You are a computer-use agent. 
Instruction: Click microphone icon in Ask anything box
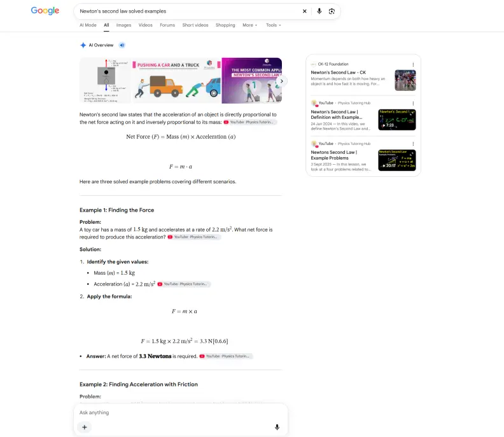277,427
